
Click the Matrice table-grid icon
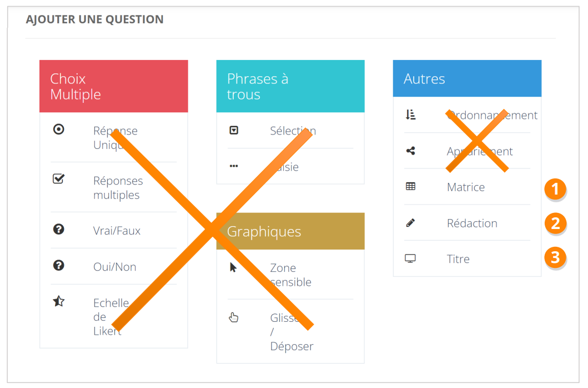click(x=410, y=187)
